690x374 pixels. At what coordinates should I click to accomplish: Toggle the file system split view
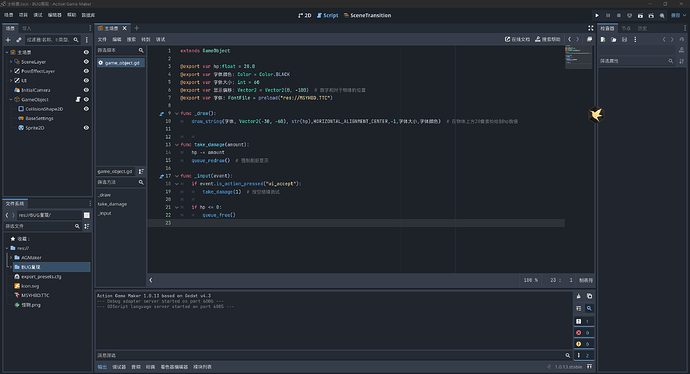87,215
